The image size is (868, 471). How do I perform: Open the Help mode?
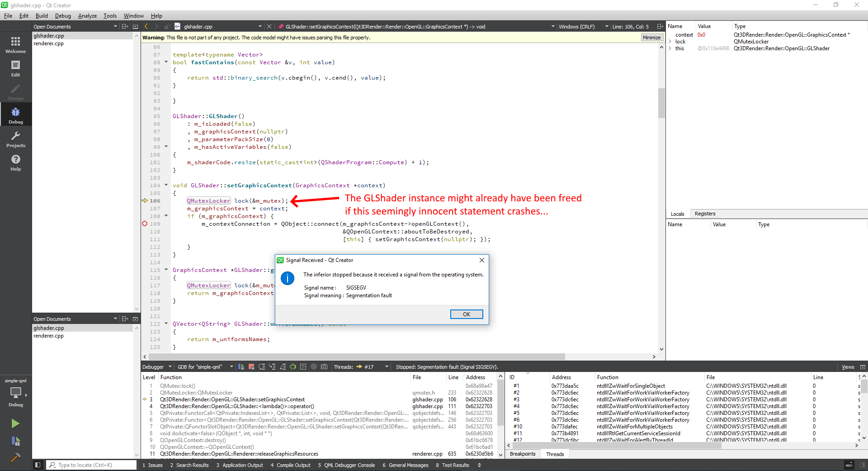tap(16, 162)
